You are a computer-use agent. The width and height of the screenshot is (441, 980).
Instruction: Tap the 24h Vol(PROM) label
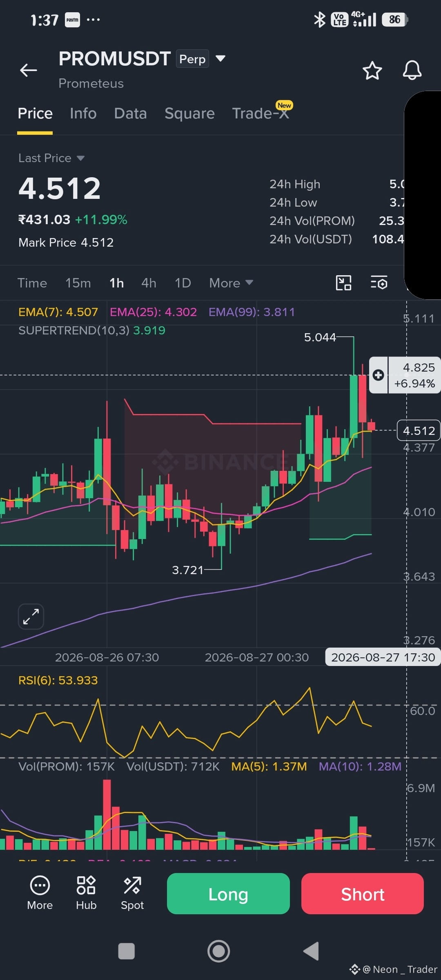click(x=312, y=221)
